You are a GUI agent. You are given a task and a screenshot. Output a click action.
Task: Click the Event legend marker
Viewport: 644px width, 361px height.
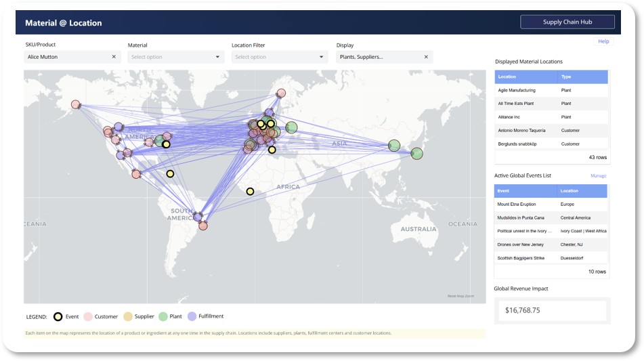point(58,317)
